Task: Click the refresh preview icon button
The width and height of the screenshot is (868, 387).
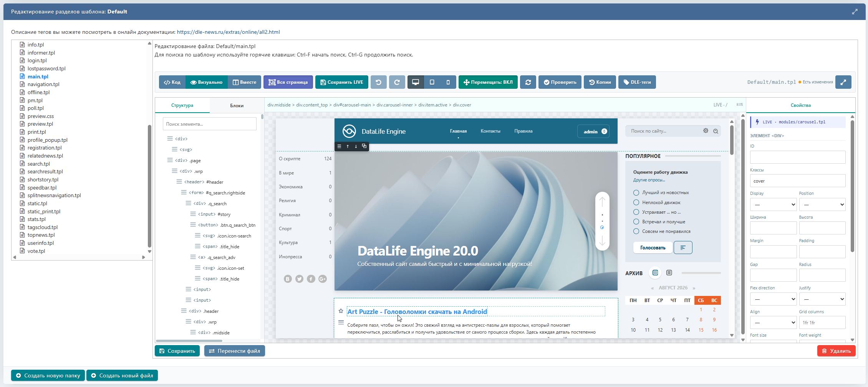Action: [x=528, y=82]
